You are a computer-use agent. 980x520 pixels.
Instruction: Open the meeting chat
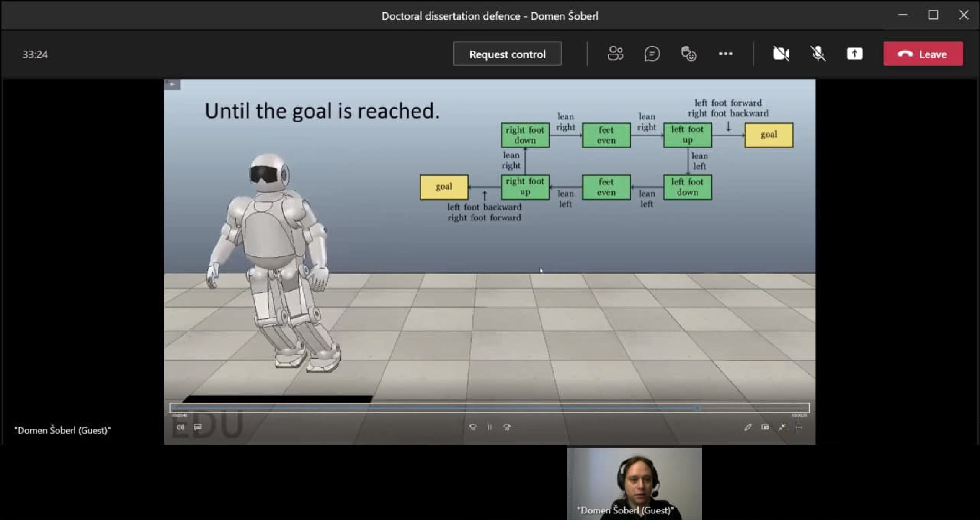click(652, 54)
